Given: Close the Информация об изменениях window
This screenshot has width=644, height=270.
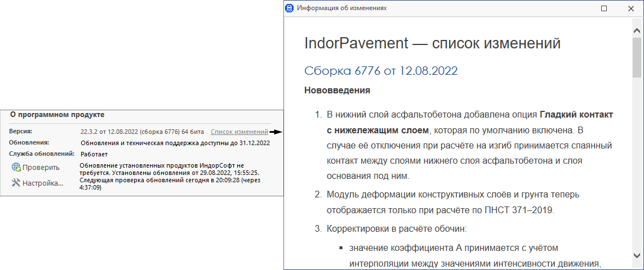Looking at the screenshot, I should [x=631, y=8].
